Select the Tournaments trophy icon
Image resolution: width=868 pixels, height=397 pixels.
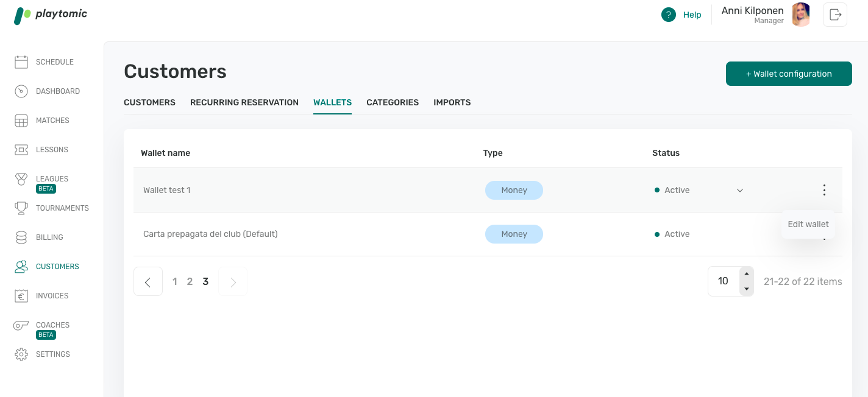pyautogui.click(x=21, y=208)
